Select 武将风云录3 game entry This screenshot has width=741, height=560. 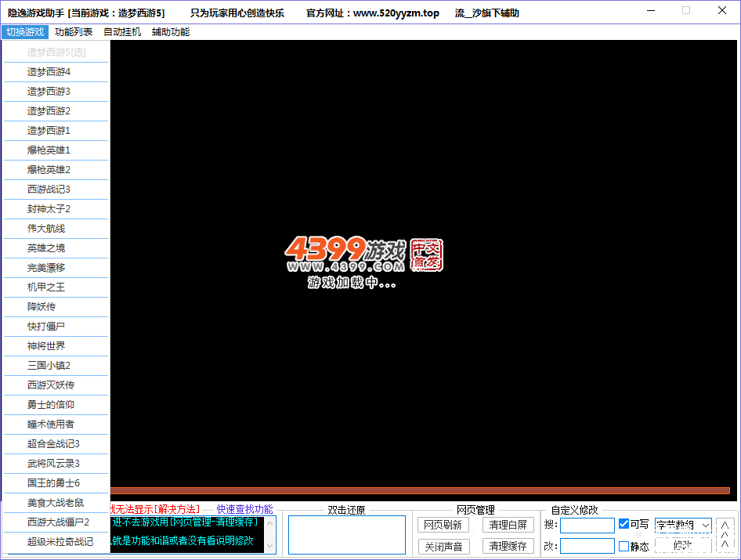(x=56, y=464)
